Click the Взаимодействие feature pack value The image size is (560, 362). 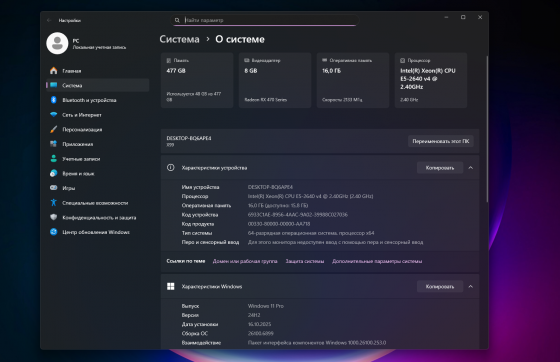(x=317, y=342)
